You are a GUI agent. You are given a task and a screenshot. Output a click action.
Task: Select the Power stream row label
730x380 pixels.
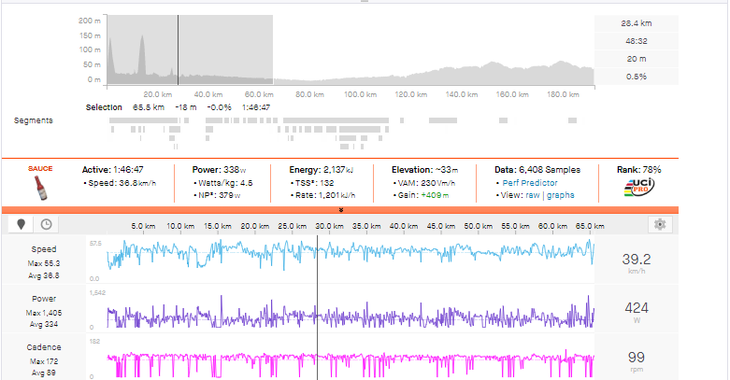tap(44, 299)
